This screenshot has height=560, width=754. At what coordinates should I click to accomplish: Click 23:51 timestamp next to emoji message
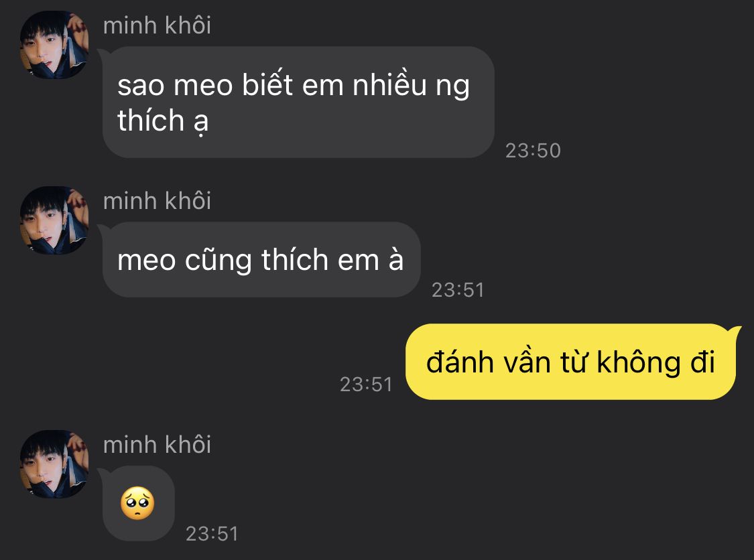(212, 534)
